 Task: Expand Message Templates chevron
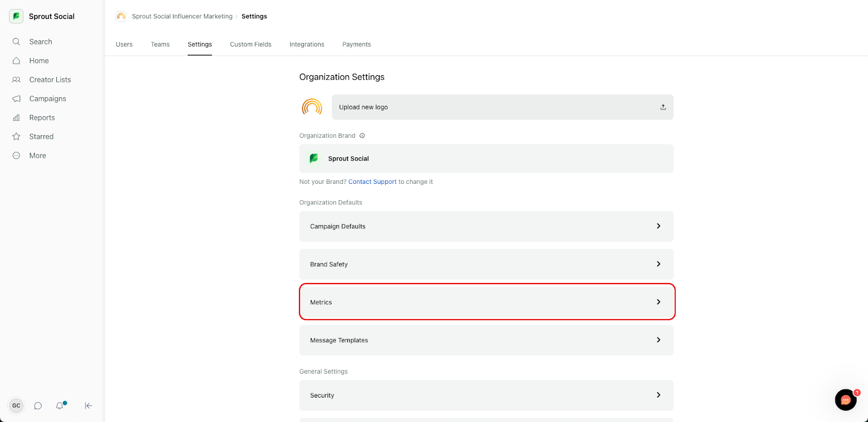click(659, 340)
